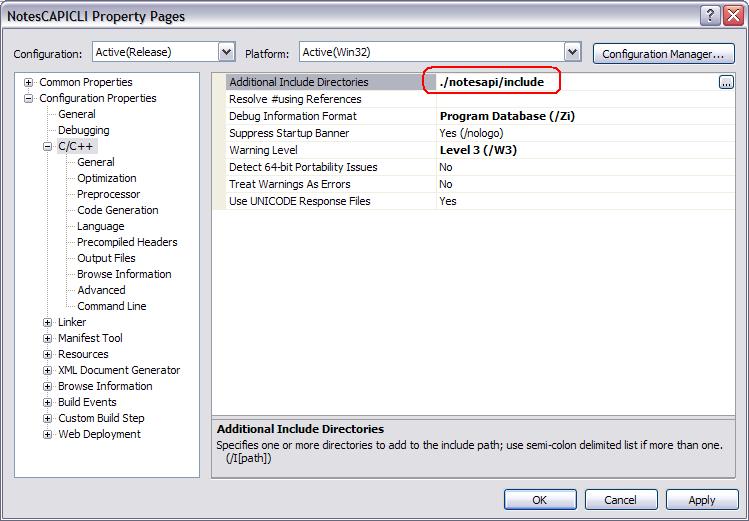Select Common Properties label
Viewport: 749px width, 521px height.
(86, 82)
